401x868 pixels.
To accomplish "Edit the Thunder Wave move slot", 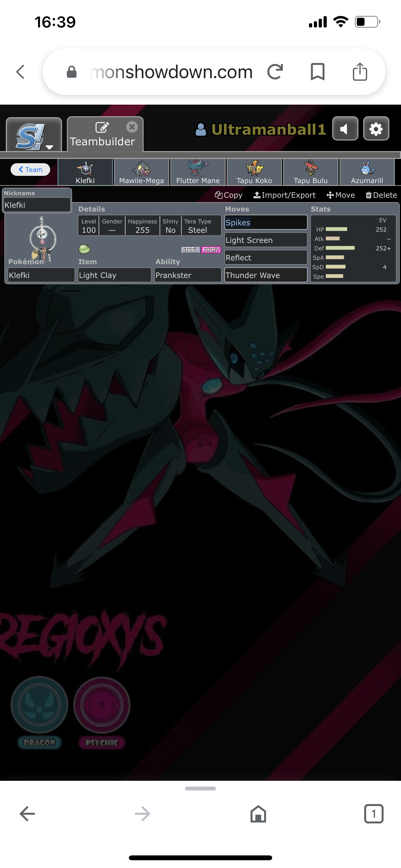I will [x=266, y=275].
